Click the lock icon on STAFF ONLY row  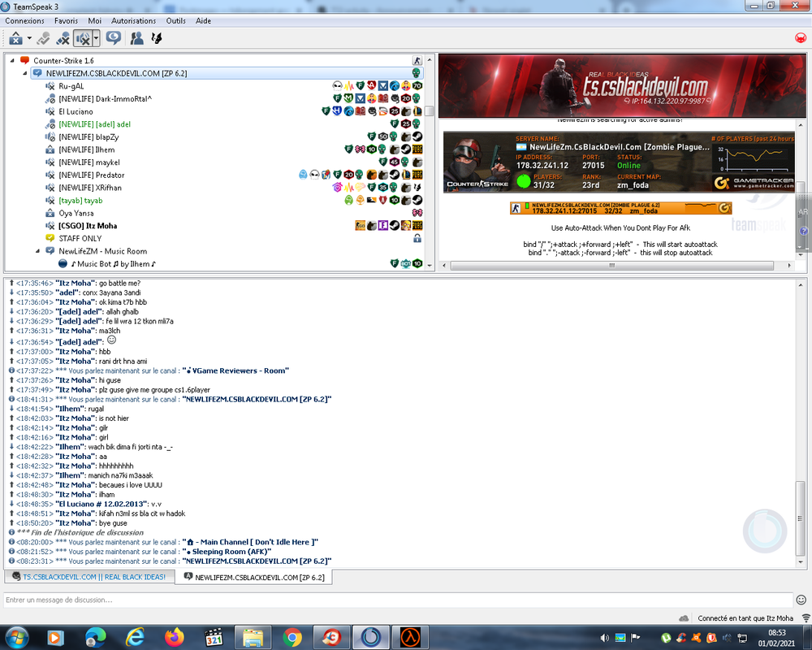point(417,239)
